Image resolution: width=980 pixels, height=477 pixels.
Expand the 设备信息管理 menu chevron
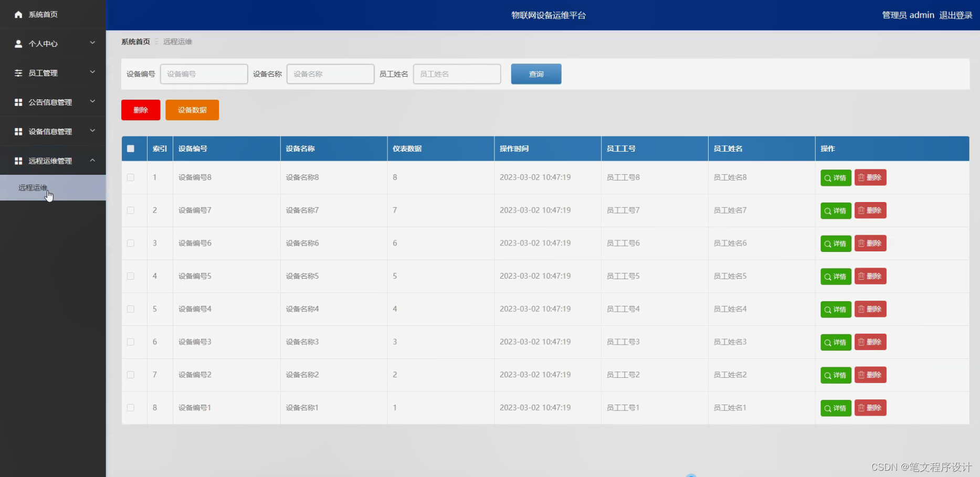coord(92,131)
